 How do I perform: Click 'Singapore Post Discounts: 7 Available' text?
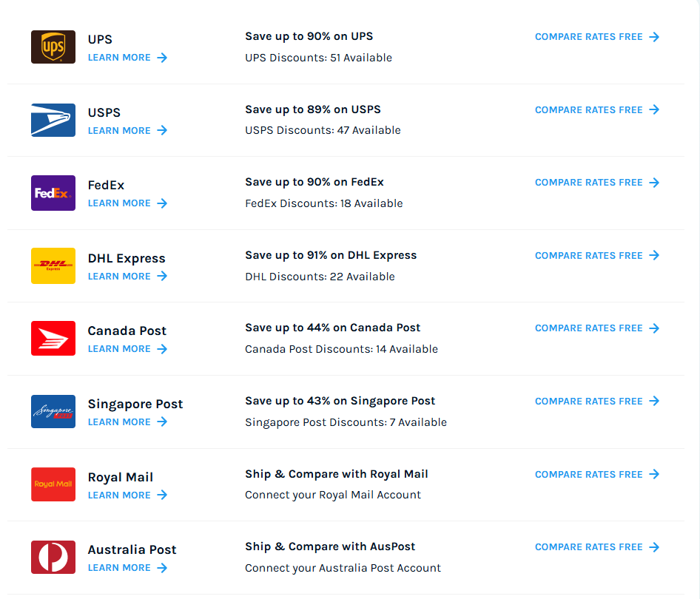tap(346, 422)
